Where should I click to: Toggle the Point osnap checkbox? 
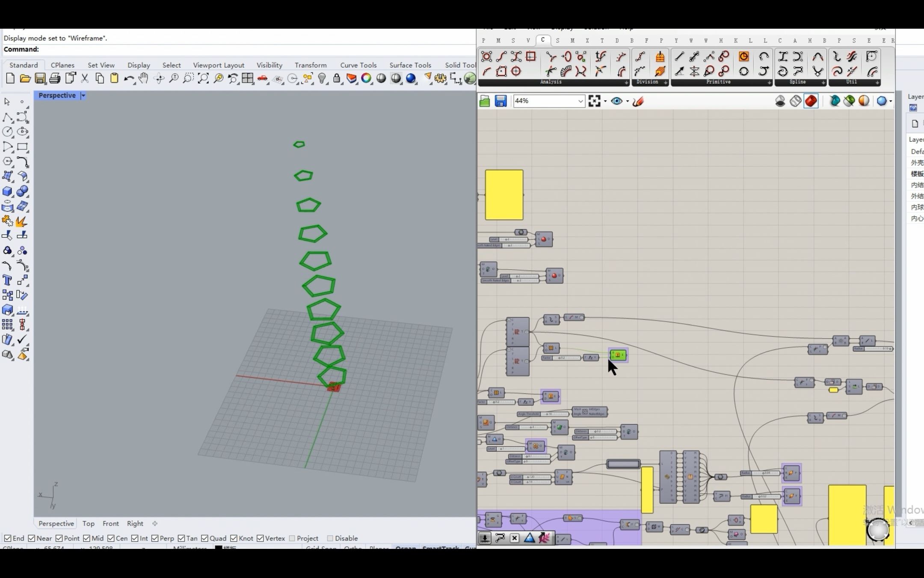click(x=59, y=538)
